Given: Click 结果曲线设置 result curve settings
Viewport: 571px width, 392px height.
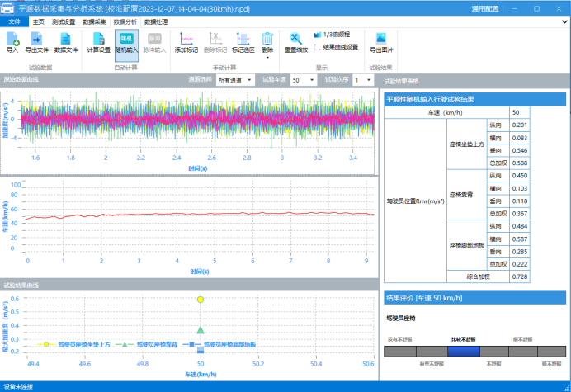Looking at the screenshot, I should (x=339, y=47).
